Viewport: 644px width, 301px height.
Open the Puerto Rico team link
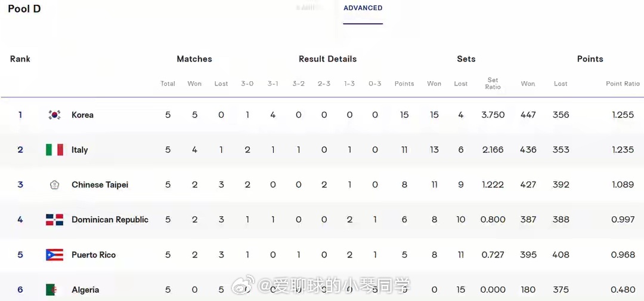pyautogui.click(x=94, y=255)
